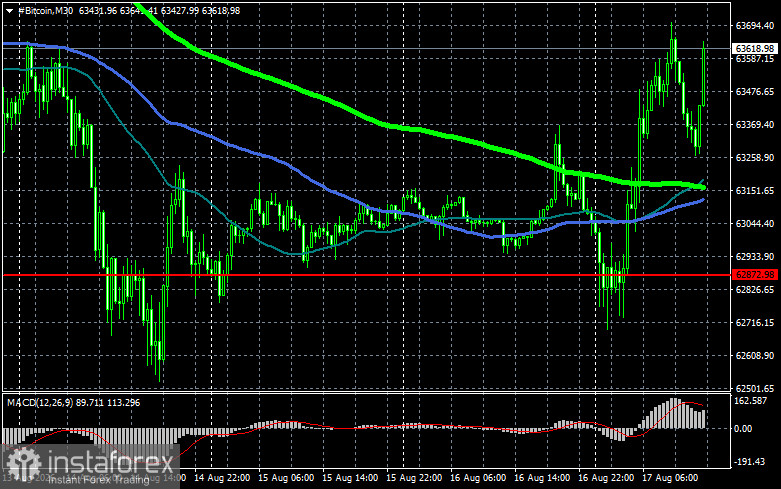Click the 63694.40 price scale value
This screenshot has height=489, width=781.
pyautogui.click(x=755, y=25)
